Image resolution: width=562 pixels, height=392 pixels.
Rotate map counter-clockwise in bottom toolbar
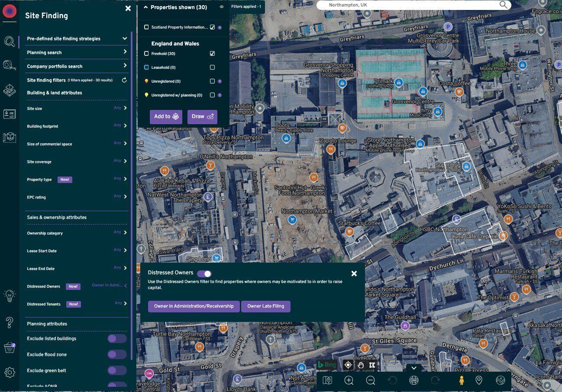392,380
